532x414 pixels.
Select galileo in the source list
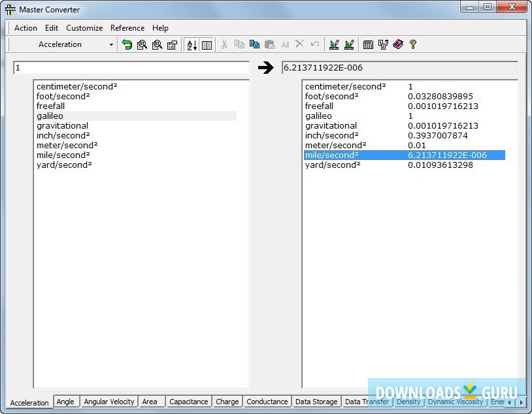(136, 116)
